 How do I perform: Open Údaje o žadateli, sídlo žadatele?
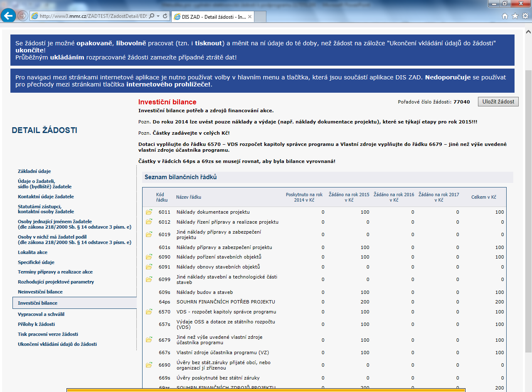pos(44,184)
